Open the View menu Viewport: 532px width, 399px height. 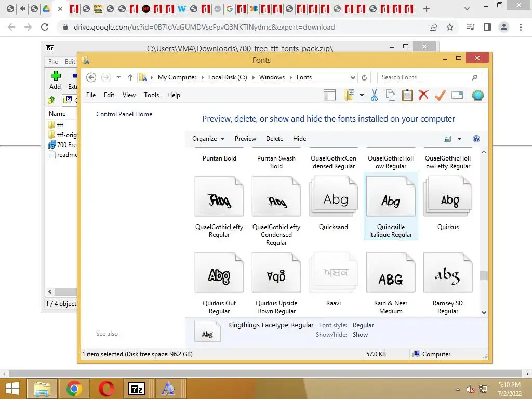tap(129, 95)
